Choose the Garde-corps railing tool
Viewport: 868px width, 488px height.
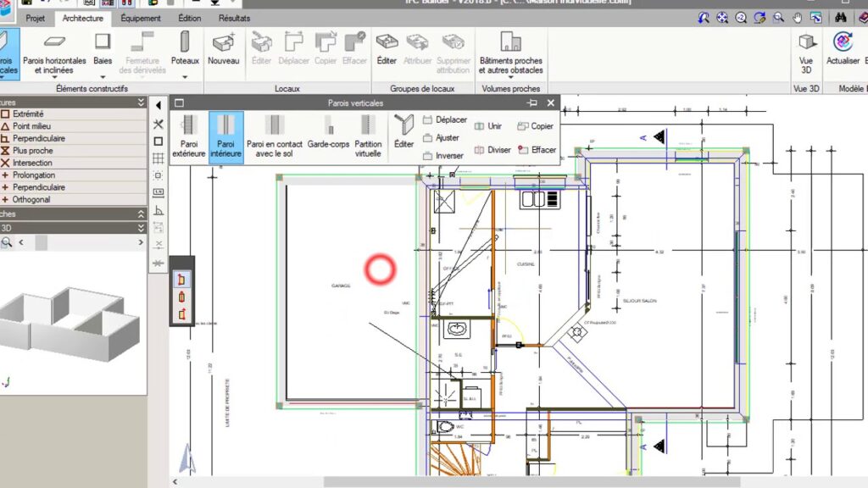328,137
